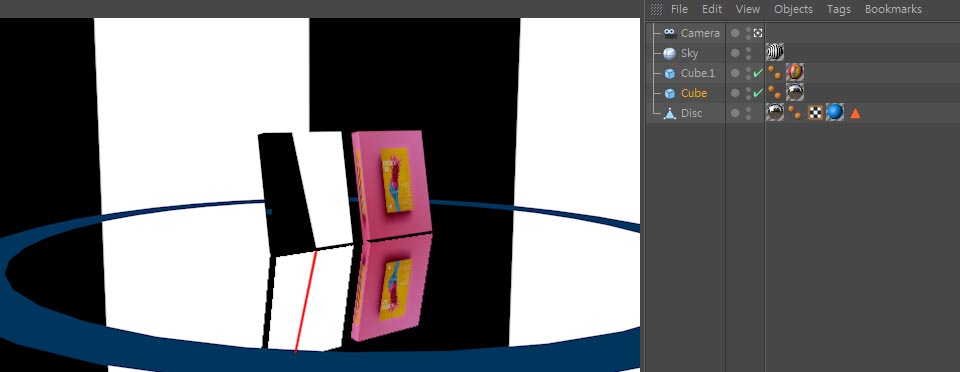Open the Bookmarks menu
This screenshot has height=372, width=960.
coord(893,9)
